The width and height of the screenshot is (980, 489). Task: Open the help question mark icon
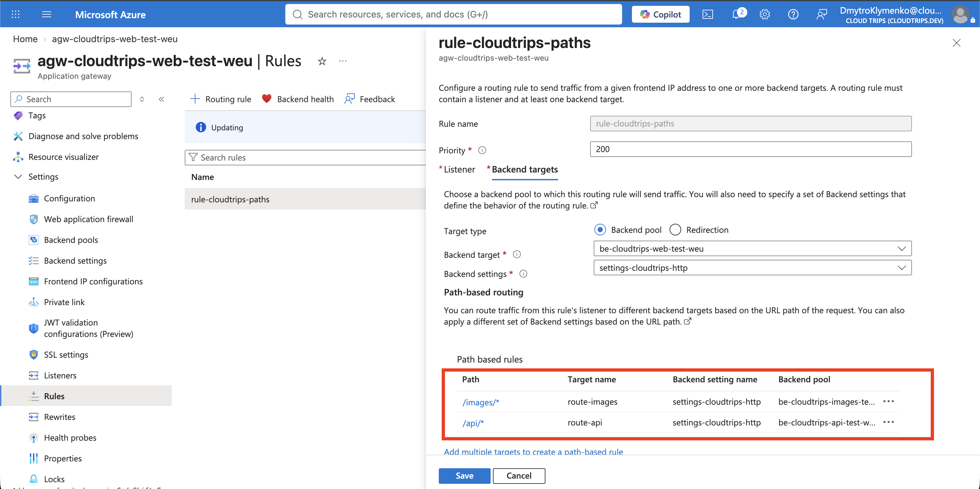tap(793, 15)
